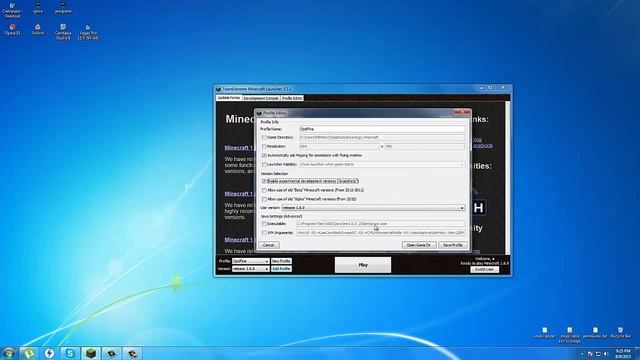This screenshot has width=640, height=360.
Task: Click the Profile Name input field
Action: [x=382, y=129]
